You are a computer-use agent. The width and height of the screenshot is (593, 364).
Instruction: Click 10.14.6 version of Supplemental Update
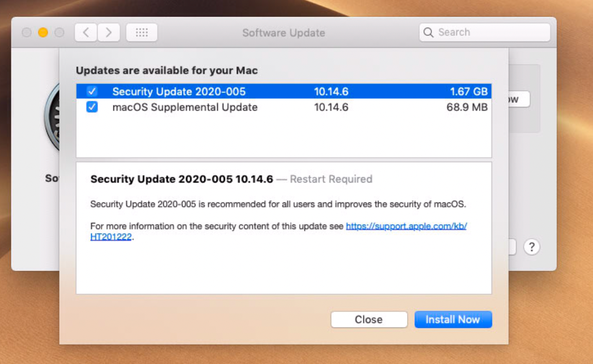(x=331, y=107)
